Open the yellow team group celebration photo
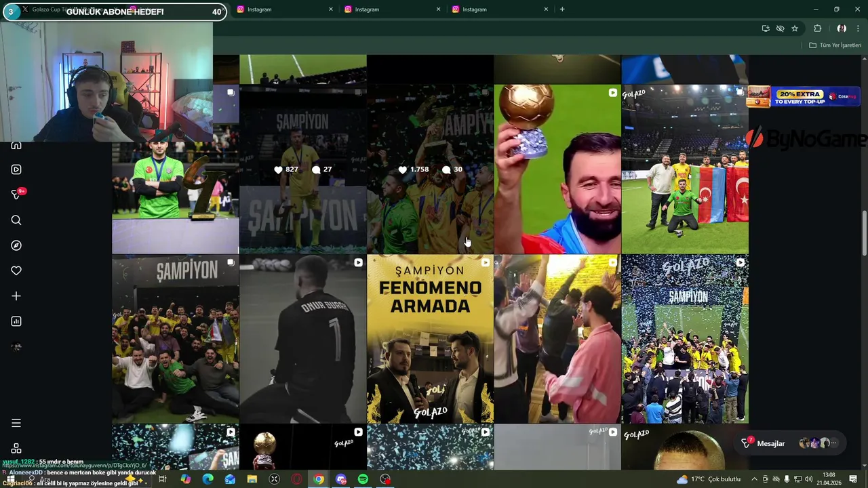The width and height of the screenshot is (868, 488). [175, 339]
